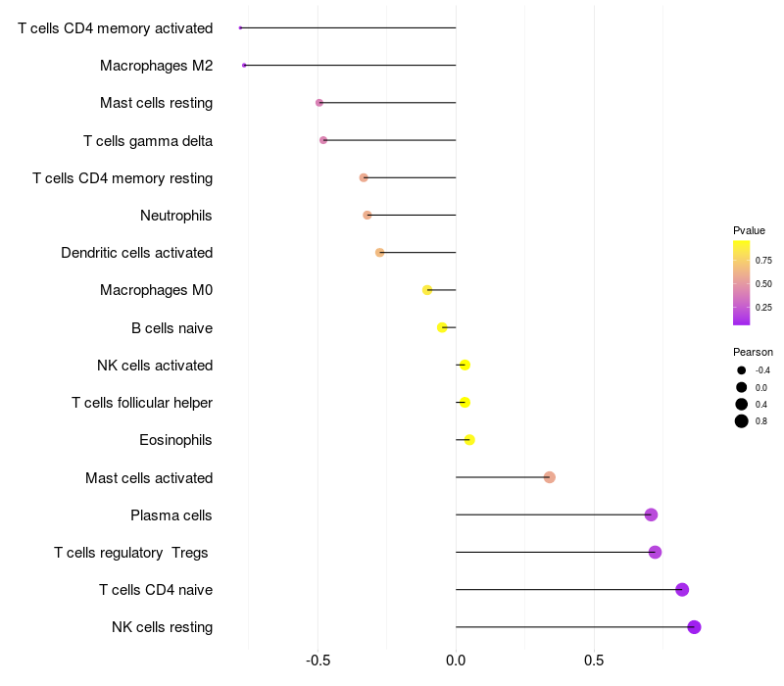Click the NK cells resting data point
The image size is (784, 686).
(x=694, y=627)
